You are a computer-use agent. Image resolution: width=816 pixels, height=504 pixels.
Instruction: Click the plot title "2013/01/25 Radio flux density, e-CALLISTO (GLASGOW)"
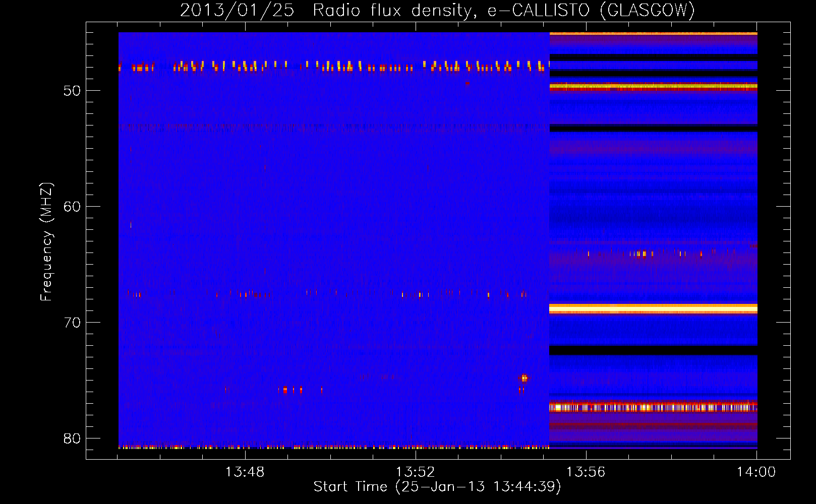coord(437,10)
